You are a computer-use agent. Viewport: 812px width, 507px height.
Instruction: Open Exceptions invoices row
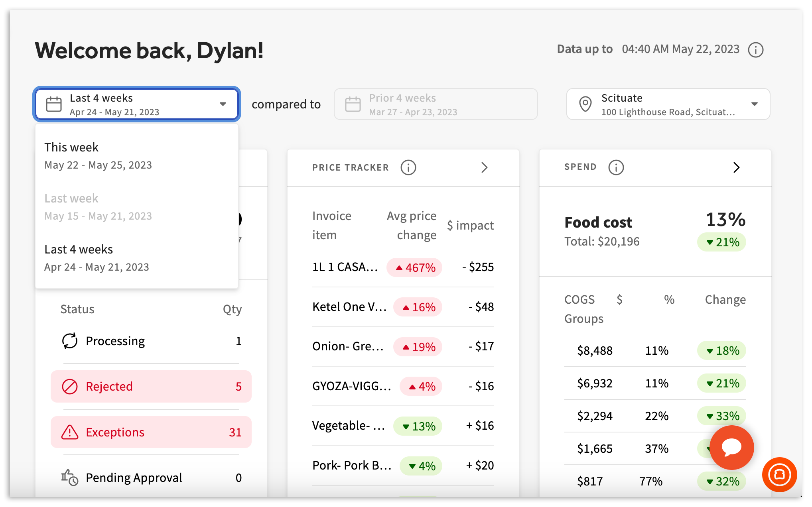pyautogui.click(x=151, y=432)
